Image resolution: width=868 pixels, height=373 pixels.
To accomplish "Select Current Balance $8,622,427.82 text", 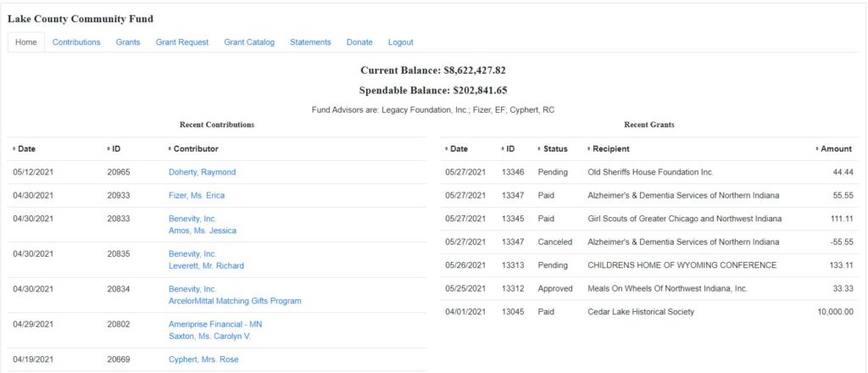I will click(x=433, y=70).
